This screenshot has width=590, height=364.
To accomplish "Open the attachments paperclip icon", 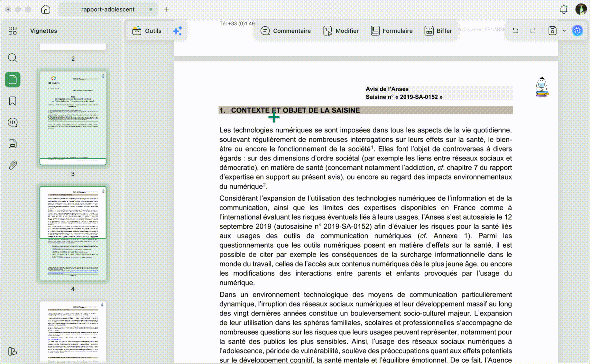I will coord(13,165).
